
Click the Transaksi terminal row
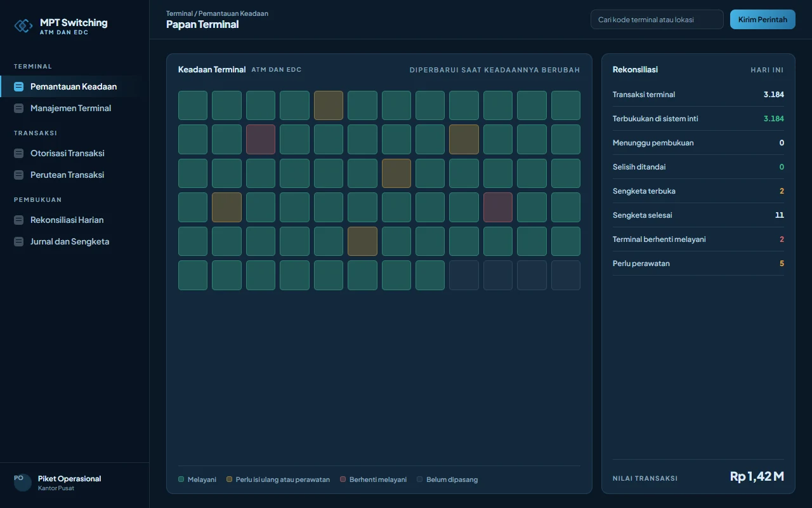tap(698, 95)
